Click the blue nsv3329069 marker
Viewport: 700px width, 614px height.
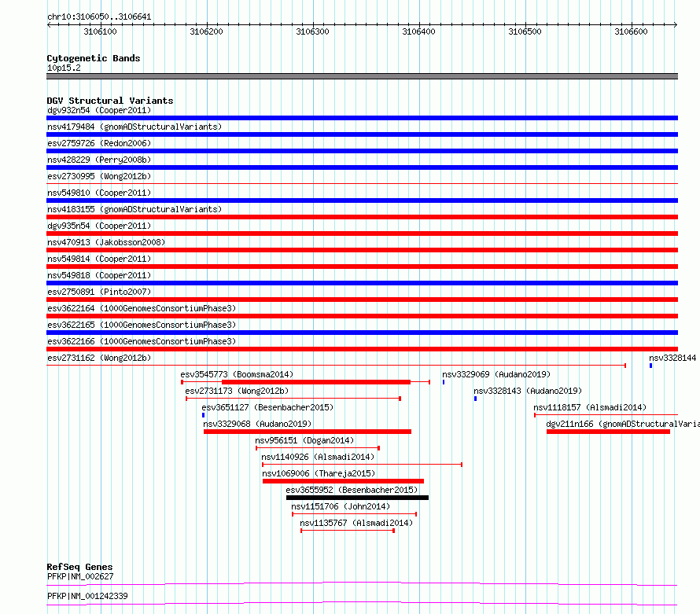[444, 382]
